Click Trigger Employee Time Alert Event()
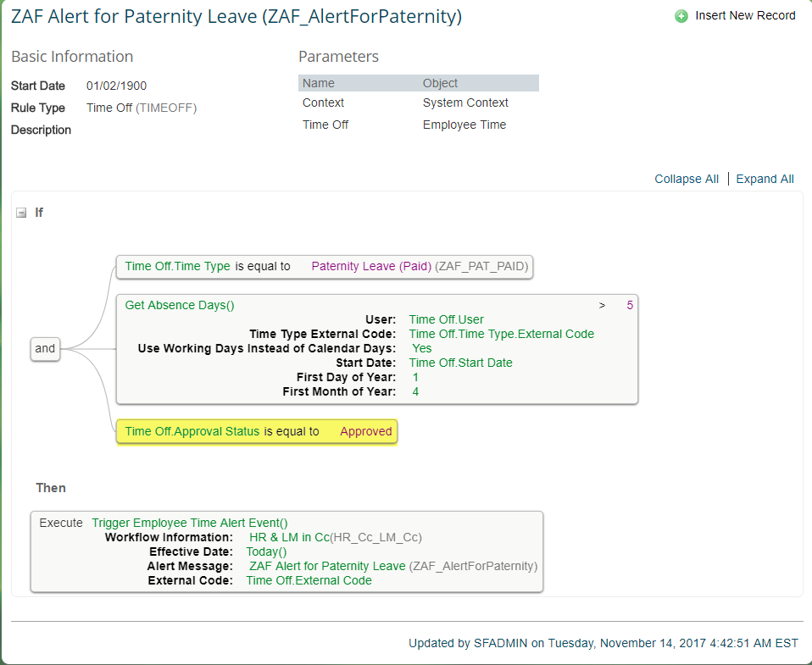The width and height of the screenshot is (812, 665). [190, 524]
